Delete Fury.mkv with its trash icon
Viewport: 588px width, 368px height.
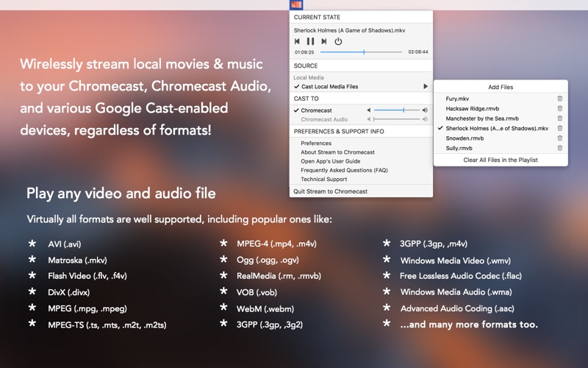pyautogui.click(x=560, y=99)
